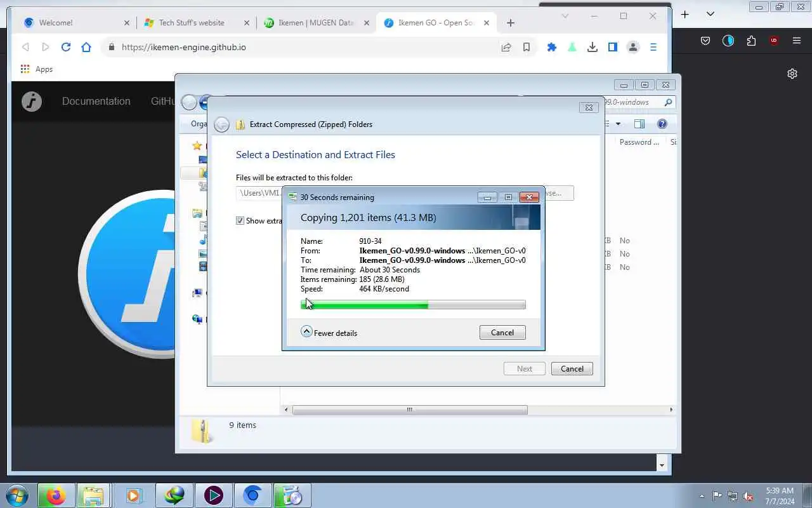Open front browser's main menu icon

pyautogui.click(x=653, y=47)
